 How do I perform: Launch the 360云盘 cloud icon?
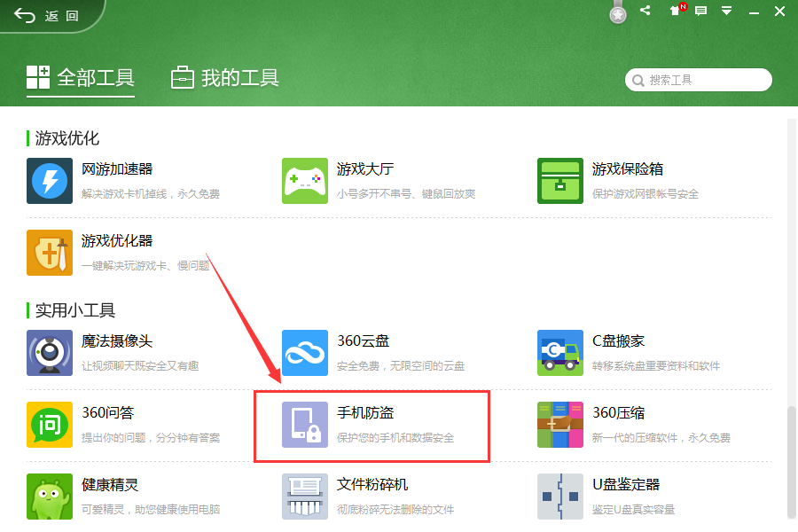(x=305, y=353)
